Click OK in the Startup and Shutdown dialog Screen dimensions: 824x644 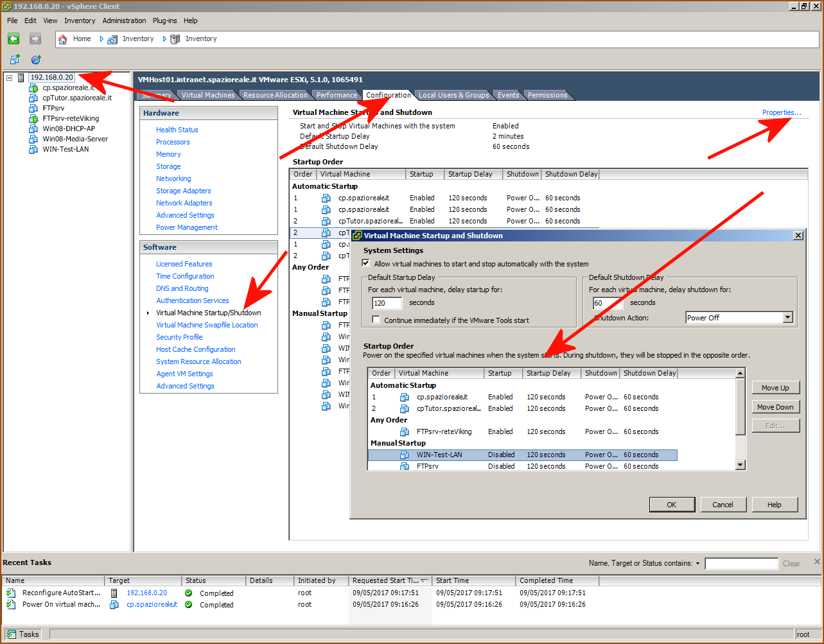click(672, 505)
